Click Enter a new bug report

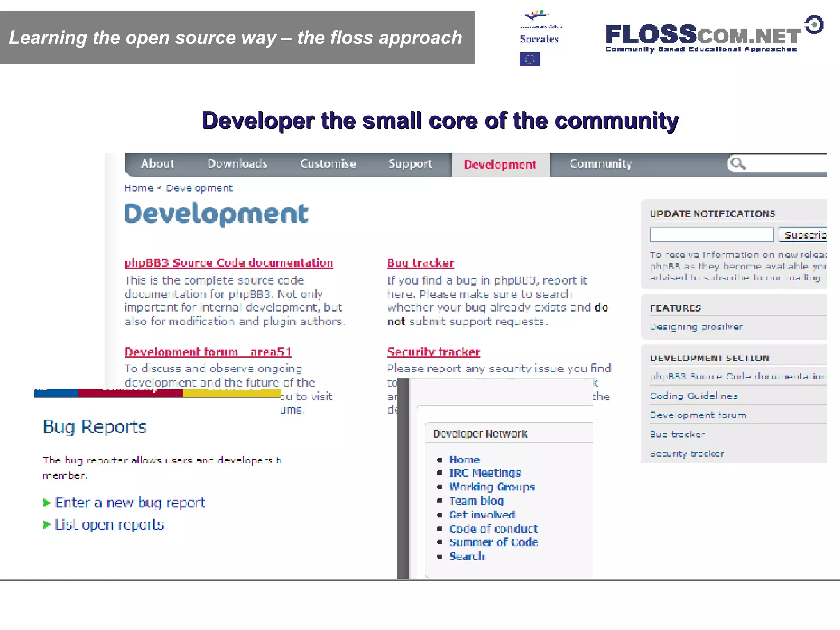pos(130,502)
